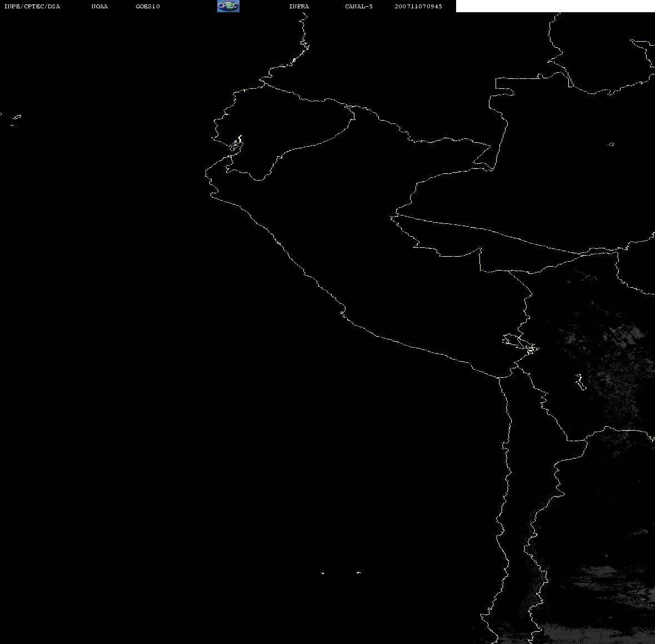
Task: Select the CANAL-5 channel label
Action: [359, 6]
